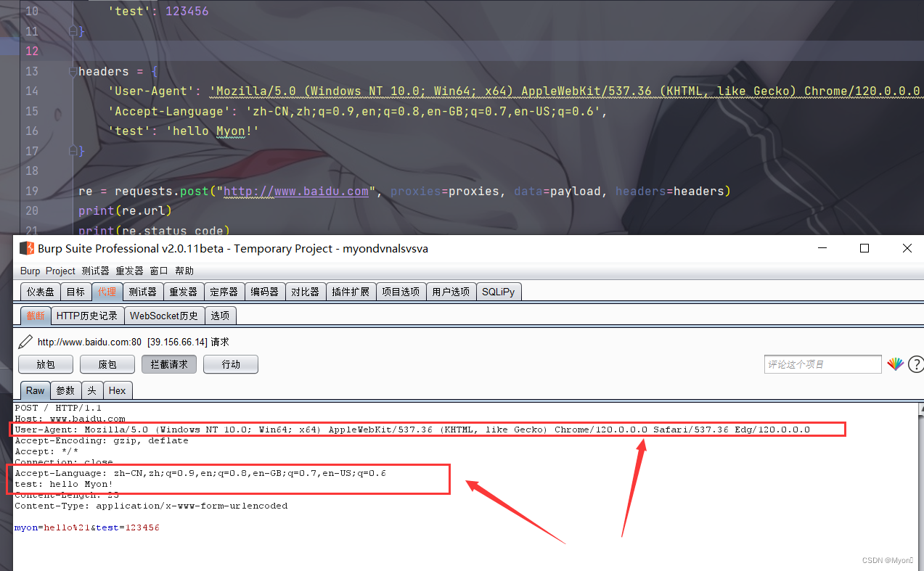
Task: Switch to the 编码器 tab
Action: pos(264,292)
